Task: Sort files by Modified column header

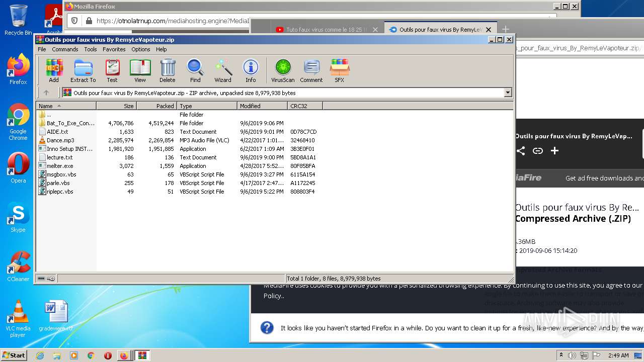Action: point(262,106)
